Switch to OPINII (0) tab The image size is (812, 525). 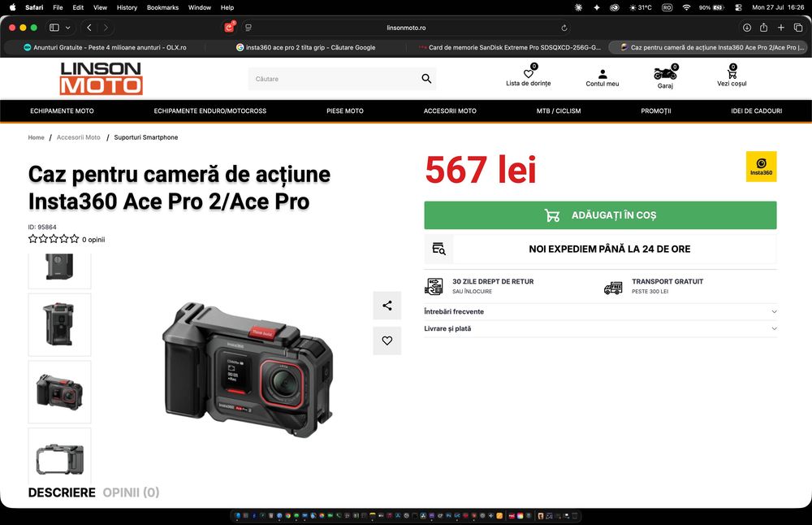coord(131,492)
